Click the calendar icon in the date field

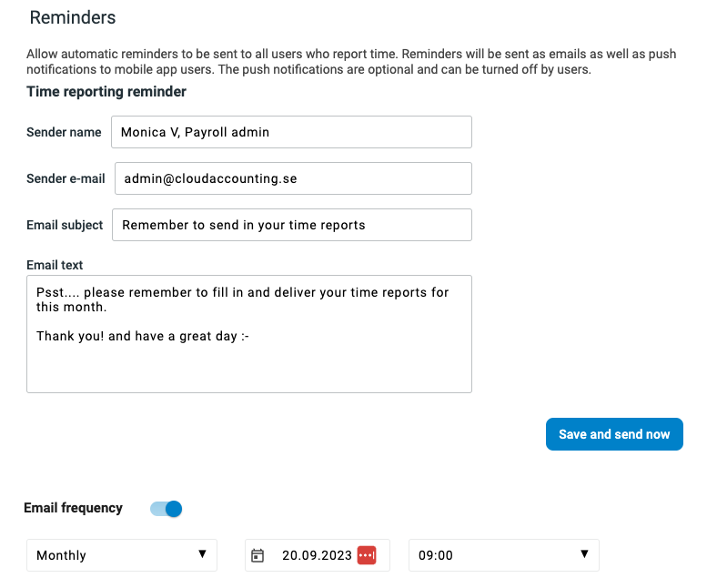point(258,555)
